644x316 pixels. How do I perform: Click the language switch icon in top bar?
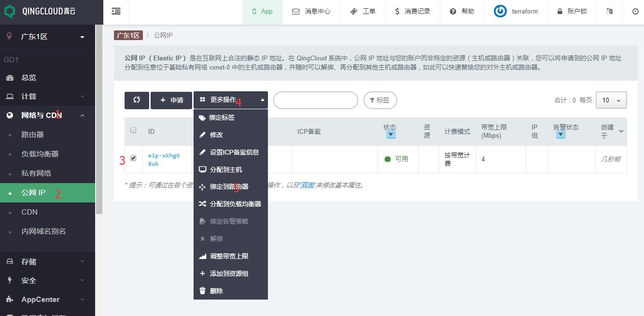(x=609, y=11)
